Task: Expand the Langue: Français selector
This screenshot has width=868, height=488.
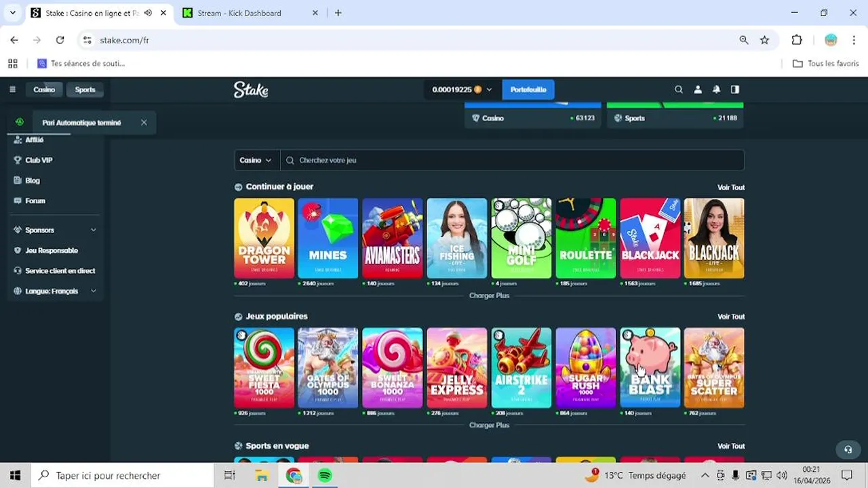Action: [x=54, y=291]
